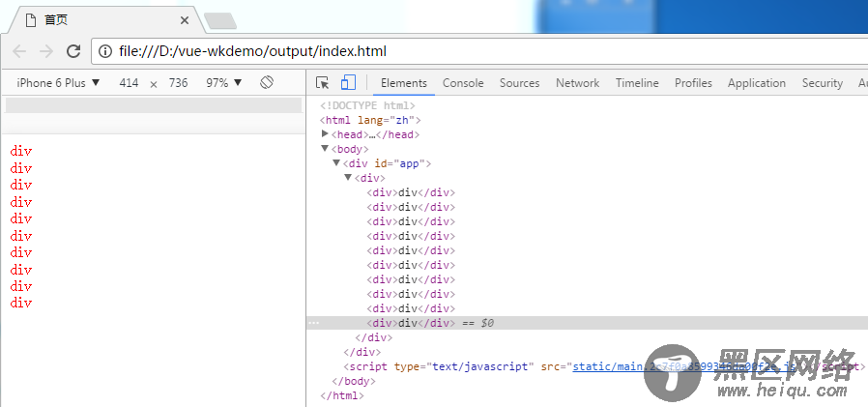Activate the inspect element picker icon

(322, 83)
